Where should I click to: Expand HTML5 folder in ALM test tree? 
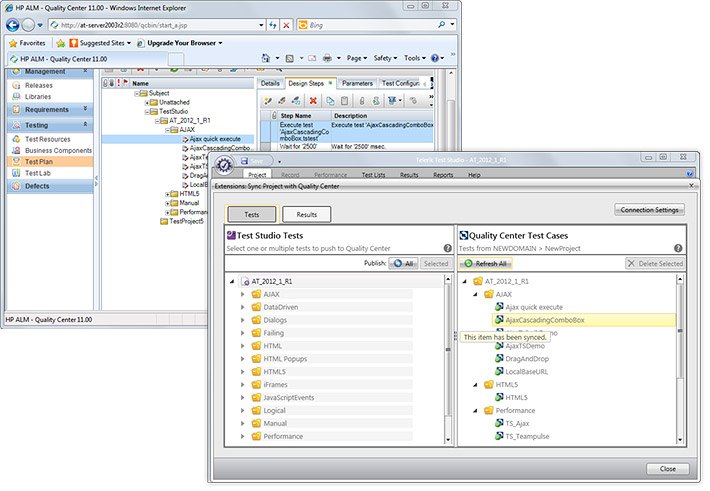coord(167,194)
